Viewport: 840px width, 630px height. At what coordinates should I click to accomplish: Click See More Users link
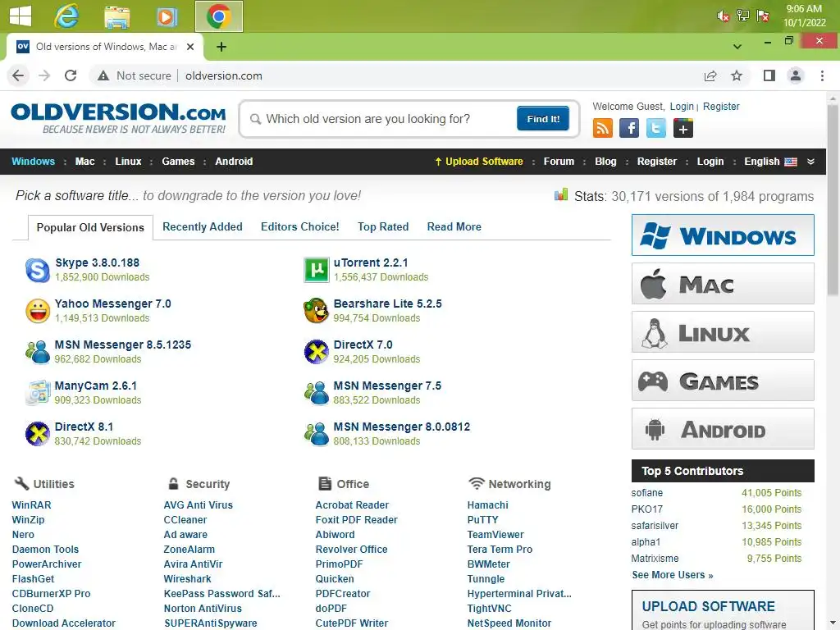pos(673,575)
